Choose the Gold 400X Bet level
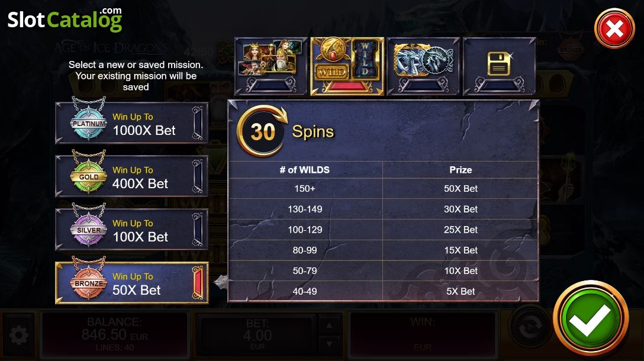The width and height of the screenshot is (644, 361). pos(131,176)
